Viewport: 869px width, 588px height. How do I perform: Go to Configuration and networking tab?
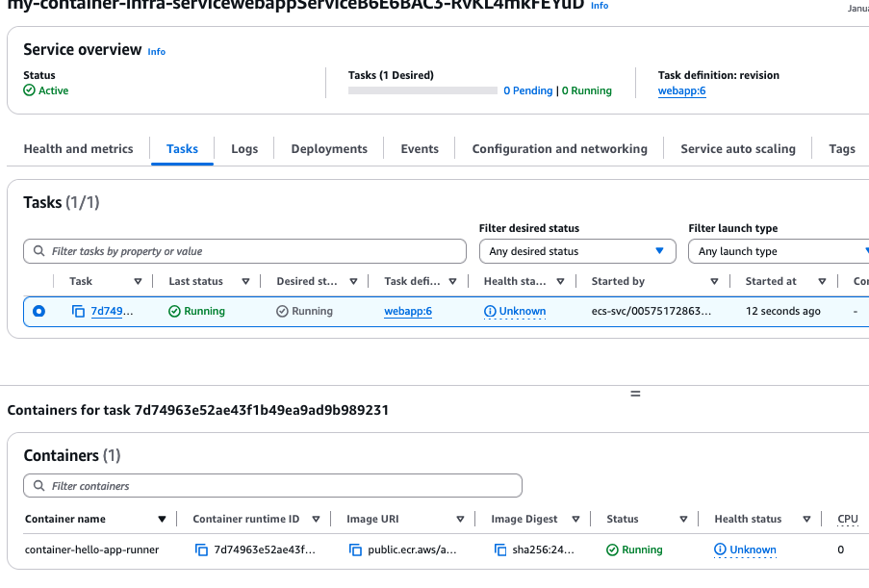559,149
